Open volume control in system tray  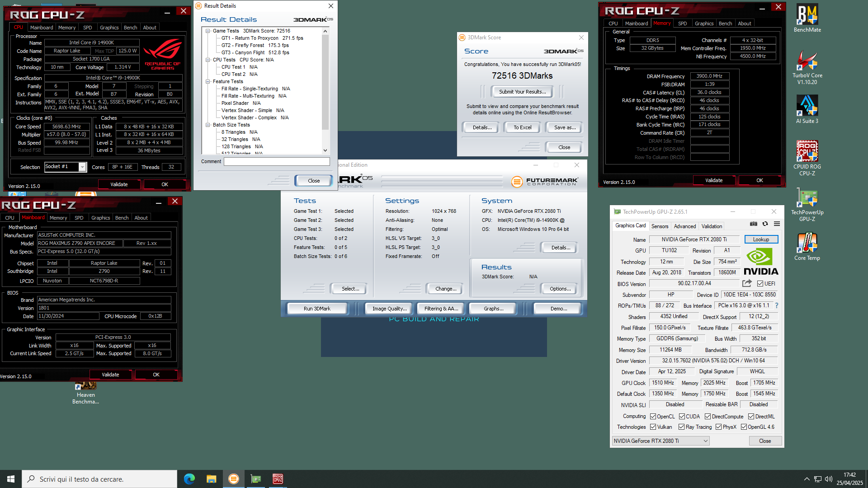829,479
